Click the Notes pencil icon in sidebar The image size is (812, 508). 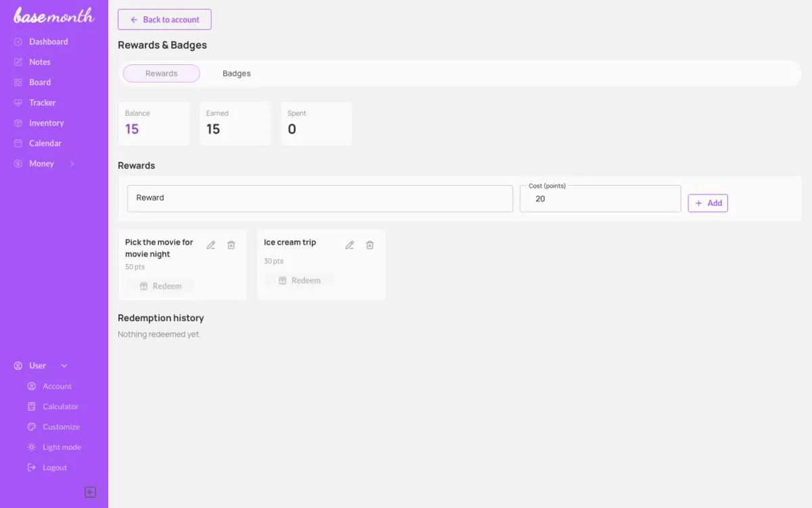click(x=18, y=62)
